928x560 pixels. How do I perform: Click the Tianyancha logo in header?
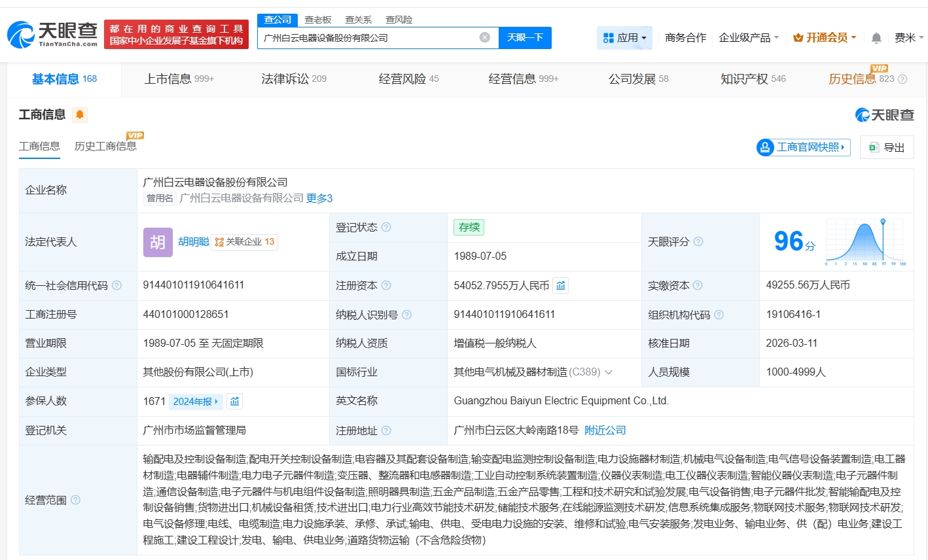[52, 34]
